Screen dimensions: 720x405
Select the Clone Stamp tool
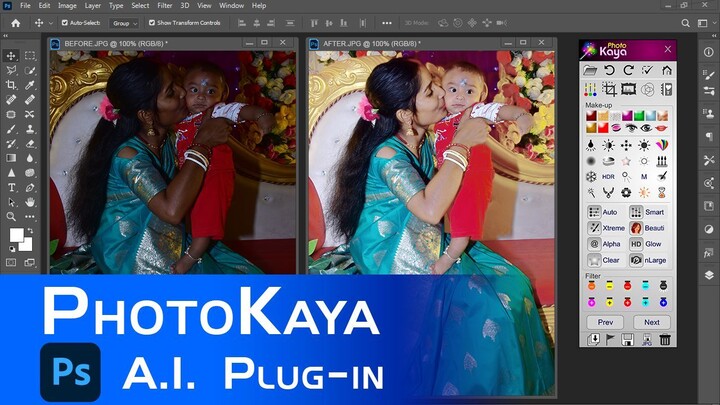pos(30,129)
